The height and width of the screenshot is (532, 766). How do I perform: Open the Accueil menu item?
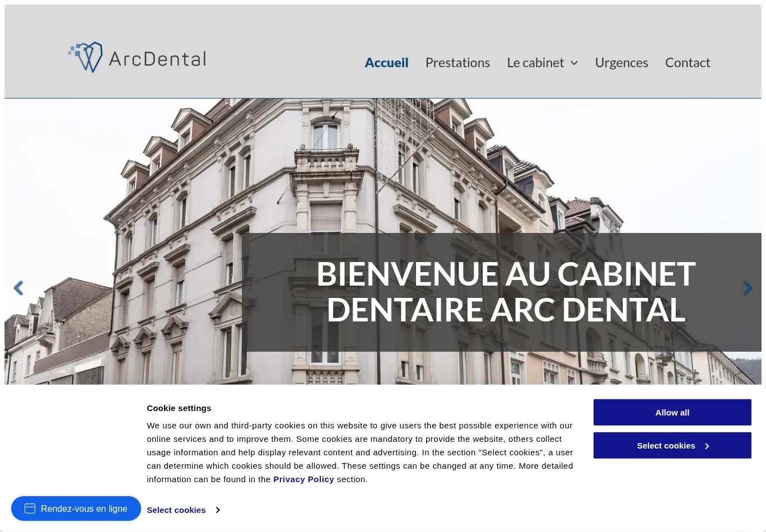(386, 63)
